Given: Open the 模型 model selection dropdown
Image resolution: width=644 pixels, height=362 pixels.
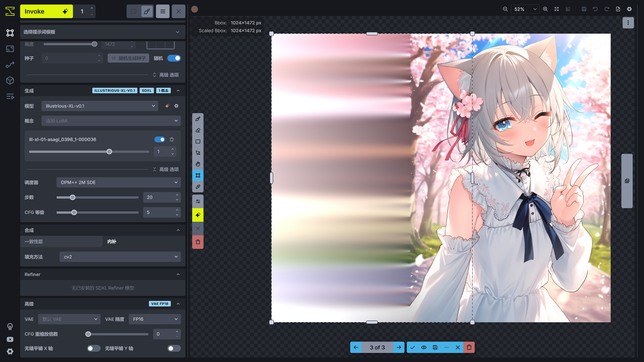Looking at the screenshot, I should [100, 106].
